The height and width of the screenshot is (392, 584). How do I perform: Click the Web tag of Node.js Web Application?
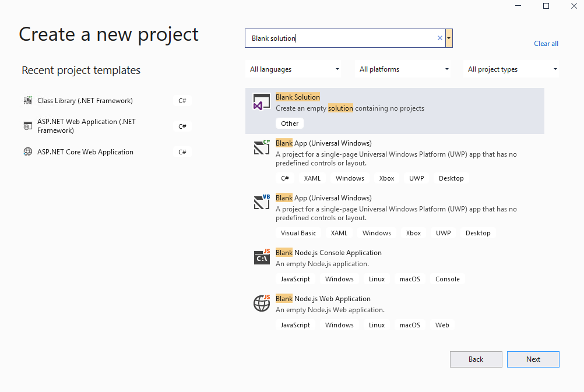tap(442, 325)
